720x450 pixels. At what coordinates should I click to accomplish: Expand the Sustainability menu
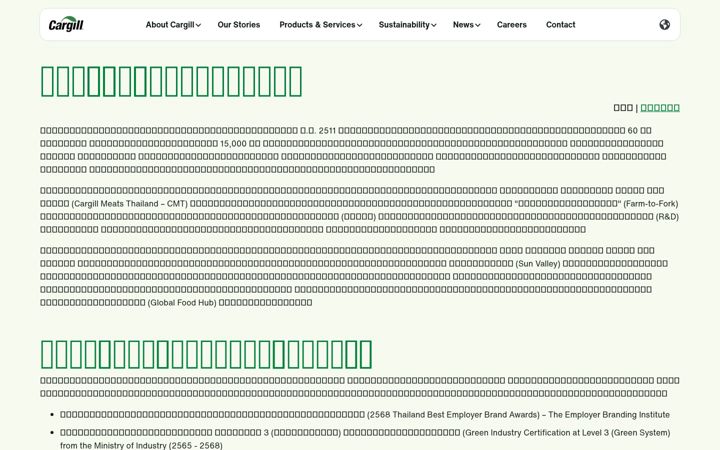pyautogui.click(x=407, y=25)
